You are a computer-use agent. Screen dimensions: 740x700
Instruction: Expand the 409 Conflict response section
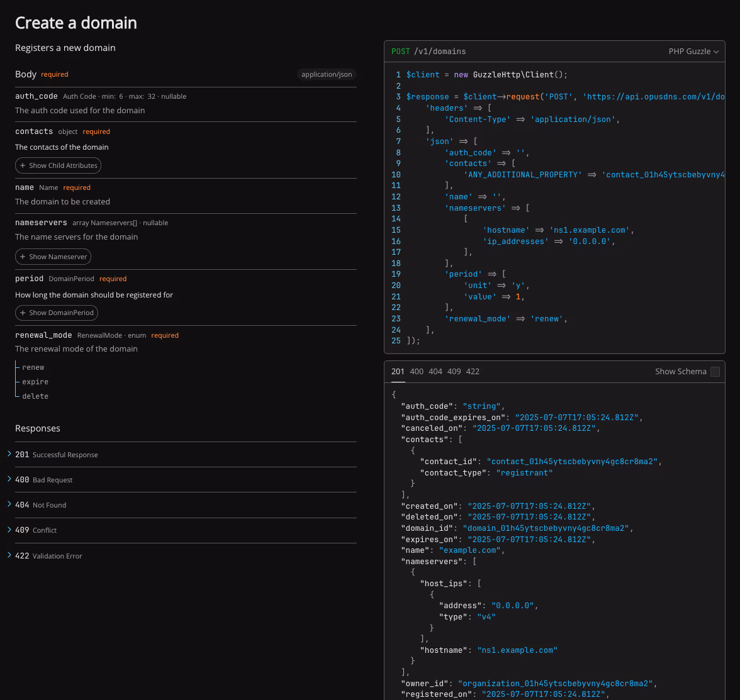8,529
